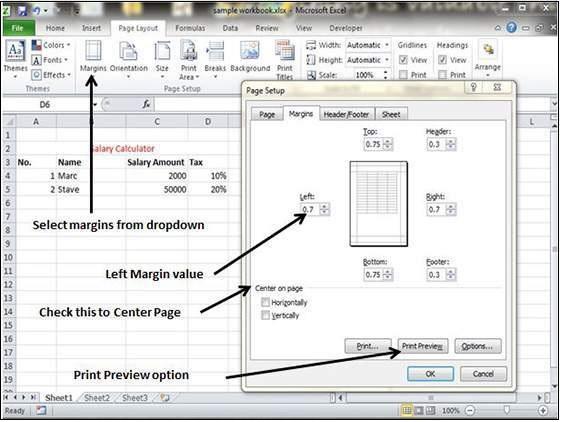Open Excel Help question mark icon
The width and height of the screenshot is (561, 422).
[512, 28]
